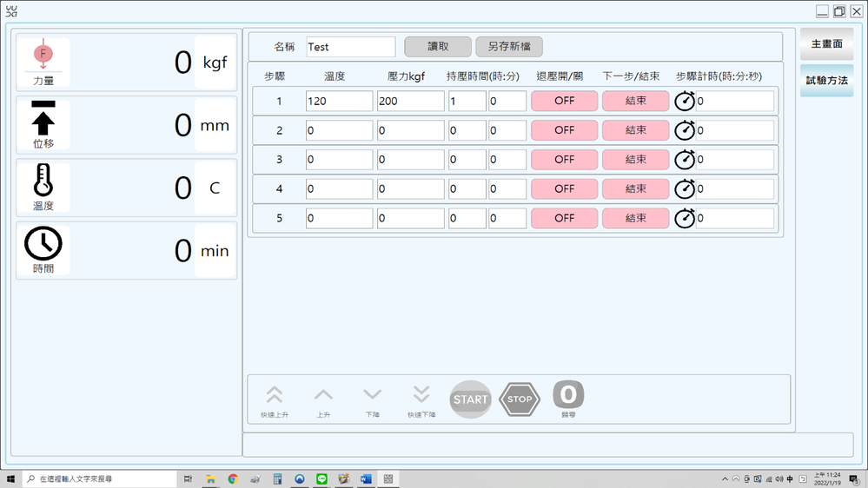Click the single down arrow icon (下降)
The height and width of the screenshot is (488, 868).
pyautogui.click(x=372, y=396)
